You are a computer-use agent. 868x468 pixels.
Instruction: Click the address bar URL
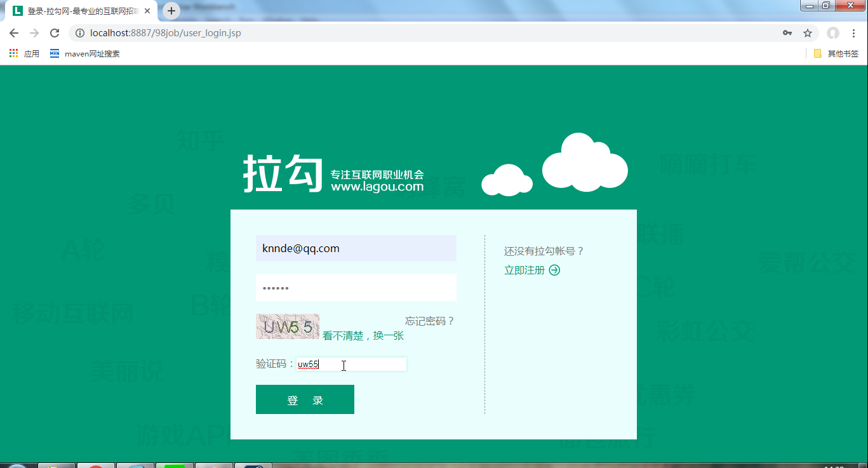(166, 33)
